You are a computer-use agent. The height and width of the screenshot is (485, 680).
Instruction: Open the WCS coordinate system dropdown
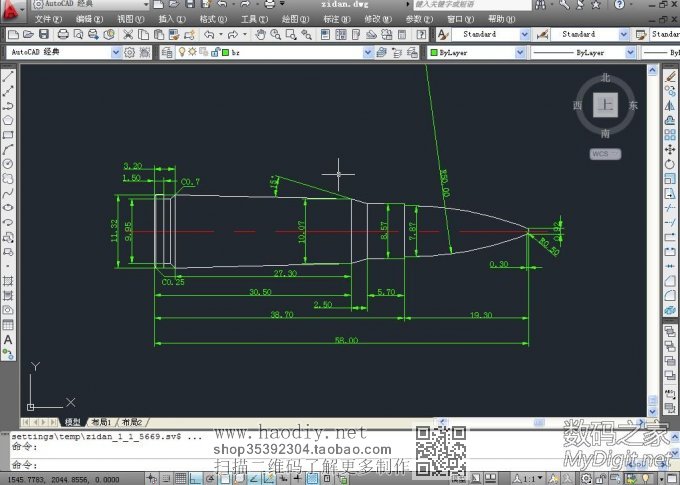click(605, 154)
